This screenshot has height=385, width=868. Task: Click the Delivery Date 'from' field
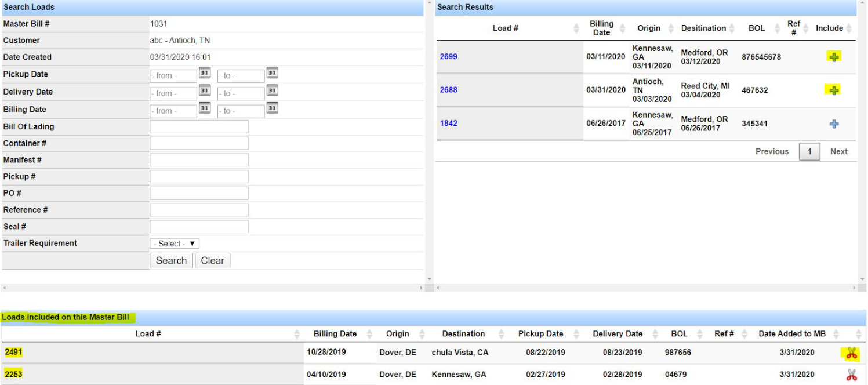point(173,93)
